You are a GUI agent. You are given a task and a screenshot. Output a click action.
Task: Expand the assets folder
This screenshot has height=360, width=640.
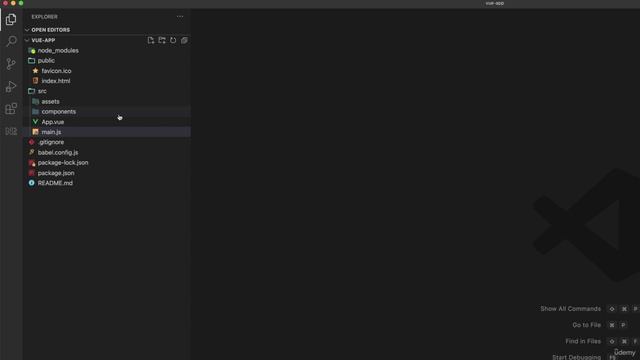[107, 101]
